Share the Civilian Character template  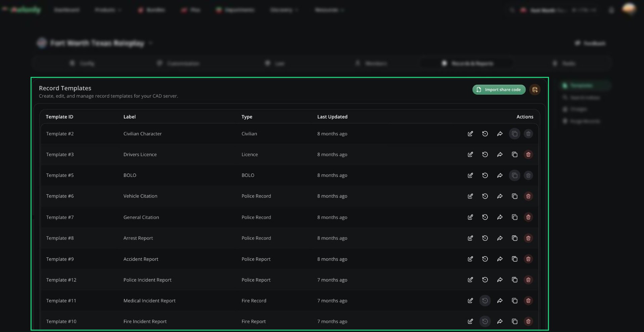[x=500, y=134]
